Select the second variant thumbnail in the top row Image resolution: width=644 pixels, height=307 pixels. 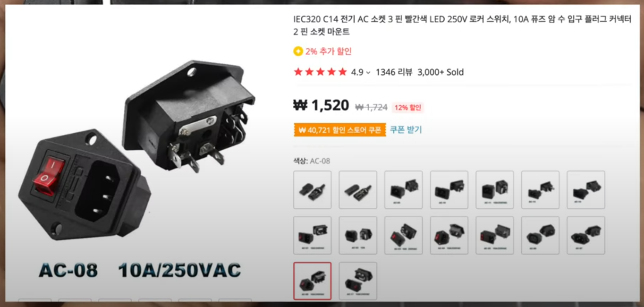coord(358,190)
